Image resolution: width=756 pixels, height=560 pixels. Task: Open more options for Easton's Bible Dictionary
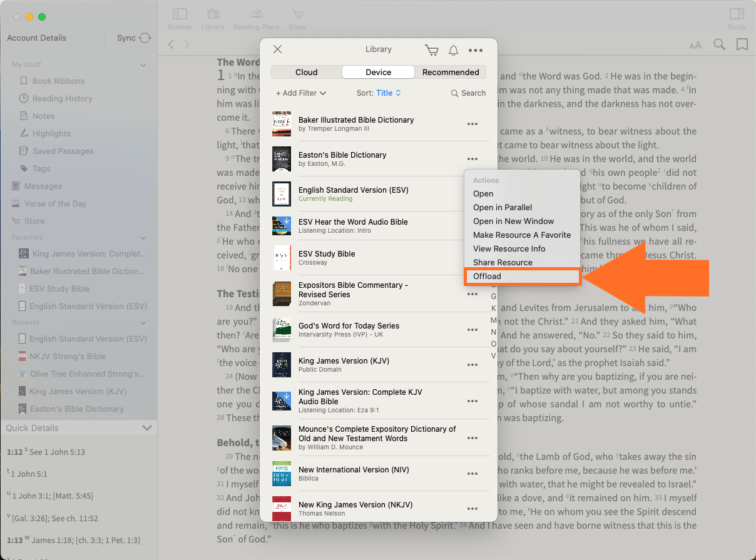pos(472,159)
